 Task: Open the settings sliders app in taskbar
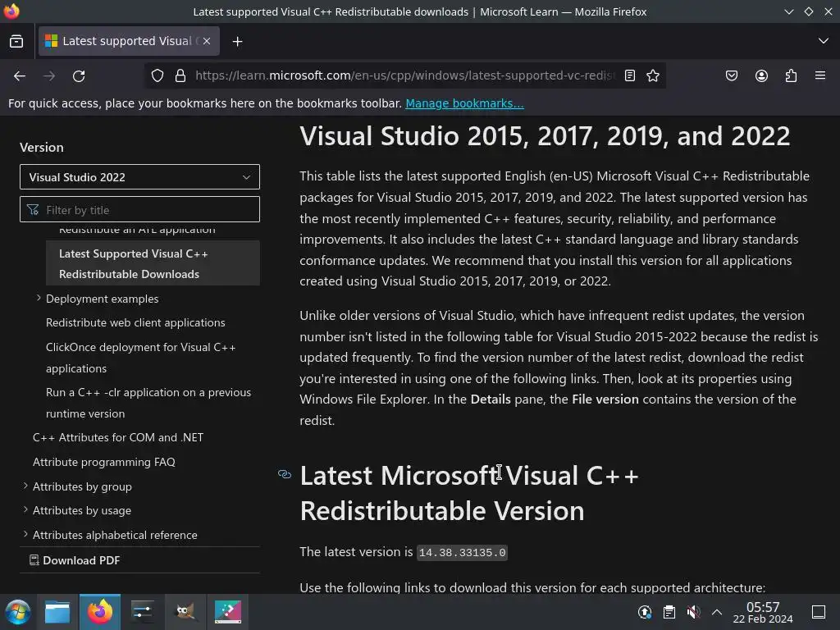coord(142,612)
